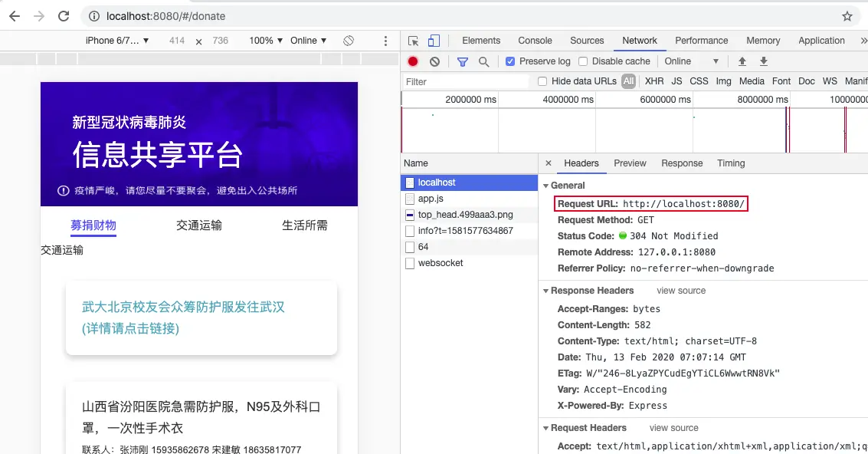Click the network Filter input field
Viewport: 868px width, 454px height.
[x=466, y=81]
